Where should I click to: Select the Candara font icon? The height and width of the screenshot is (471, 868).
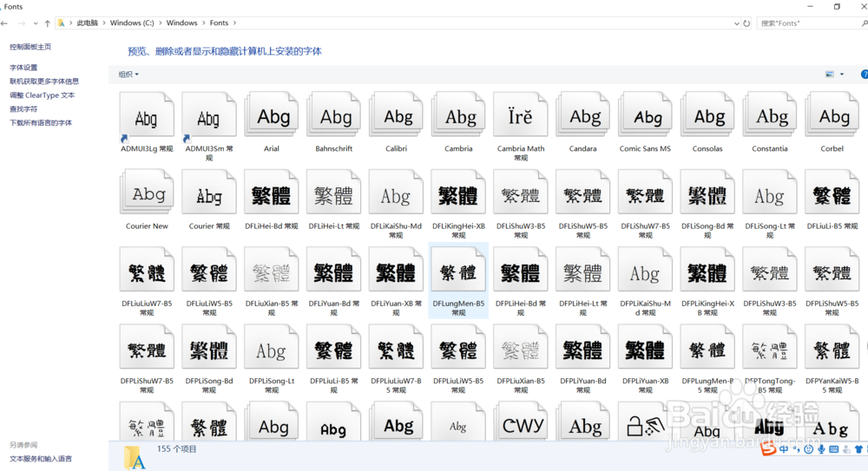click(583, 115)
